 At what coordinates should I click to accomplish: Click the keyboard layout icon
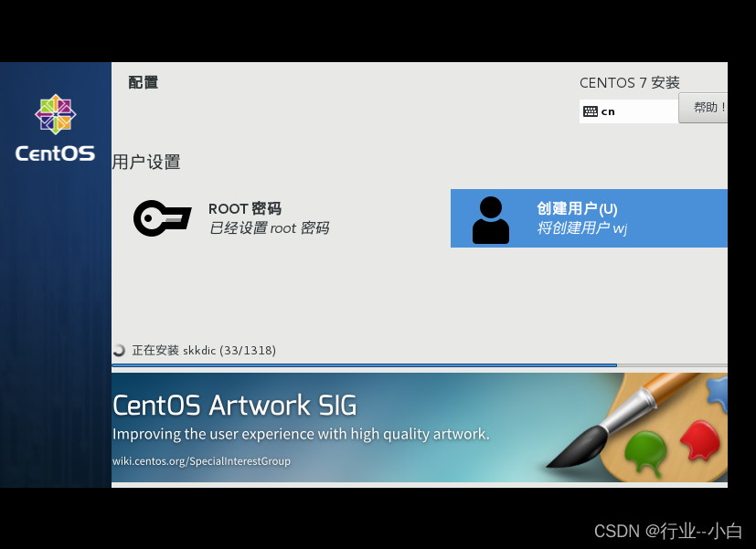pos(591,111)
